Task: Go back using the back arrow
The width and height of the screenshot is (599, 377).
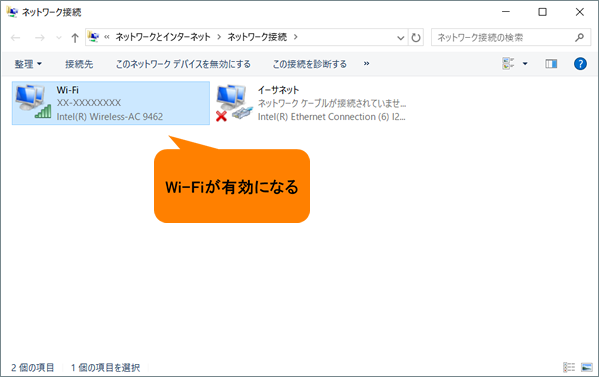Action: pos(16,37)
